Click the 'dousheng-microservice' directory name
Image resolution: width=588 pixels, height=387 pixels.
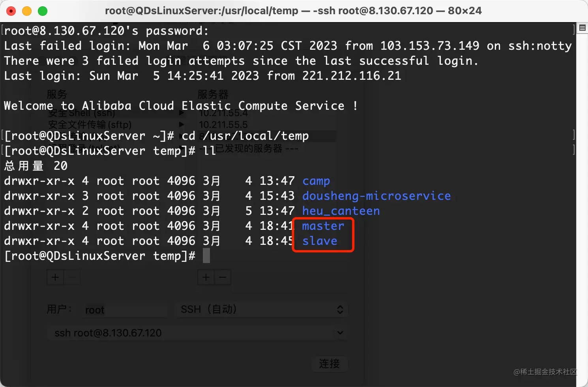pos(376,196)
